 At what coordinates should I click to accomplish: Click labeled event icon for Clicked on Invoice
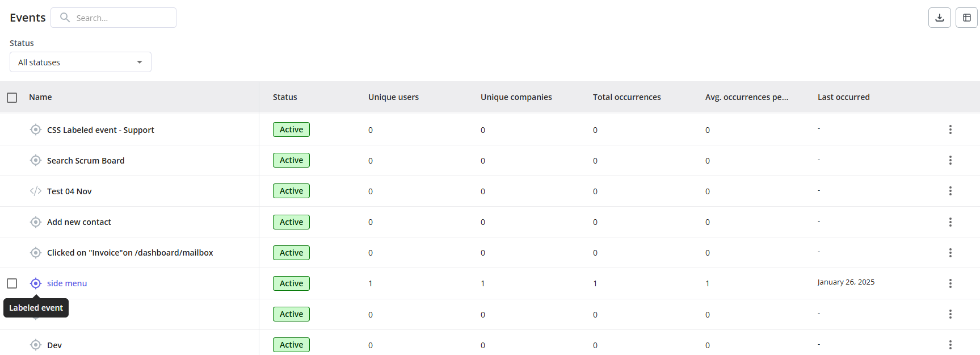click(x=36, y=253)
